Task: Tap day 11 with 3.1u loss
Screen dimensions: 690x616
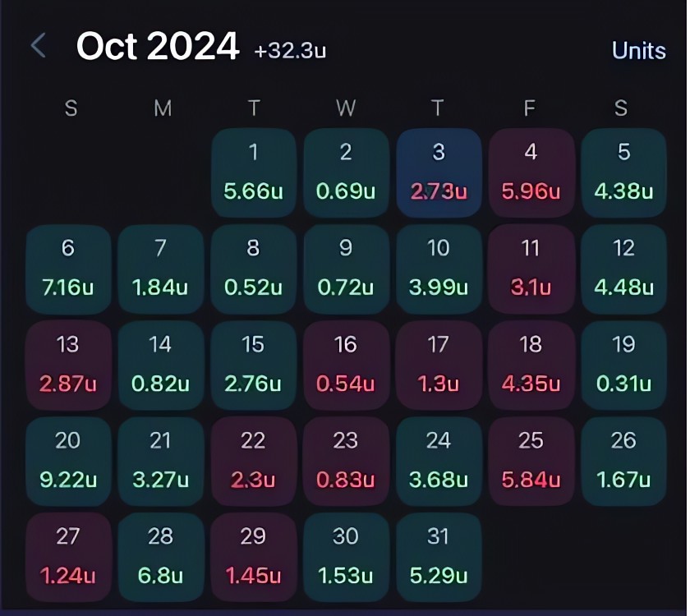Action: (x=531, y=269)
